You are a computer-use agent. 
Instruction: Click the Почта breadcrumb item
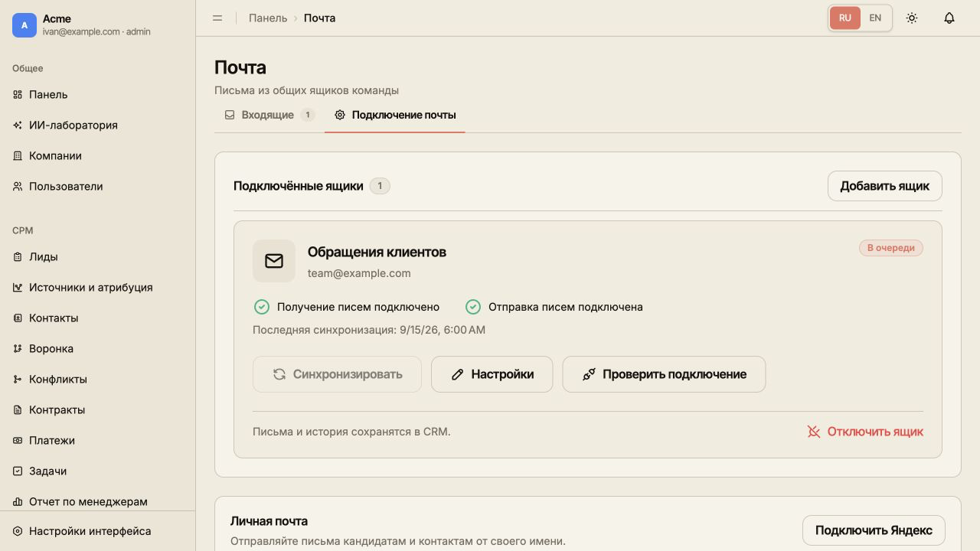[x=319, y=18]
